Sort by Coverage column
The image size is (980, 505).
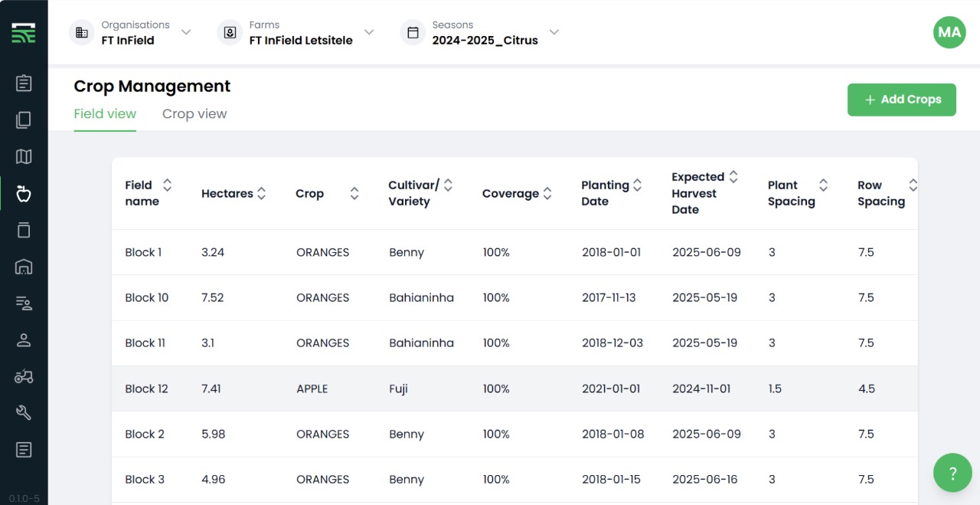tap(547, 194)
